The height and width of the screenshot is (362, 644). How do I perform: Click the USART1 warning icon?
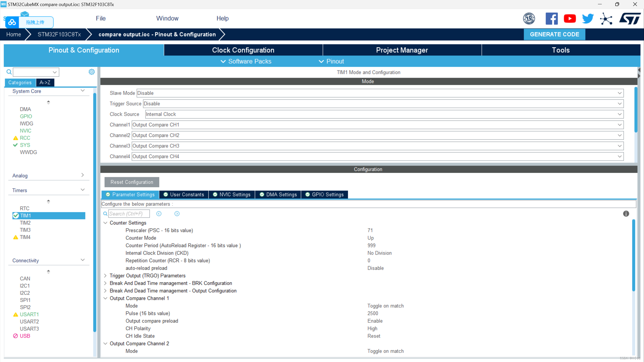point(16,314)
